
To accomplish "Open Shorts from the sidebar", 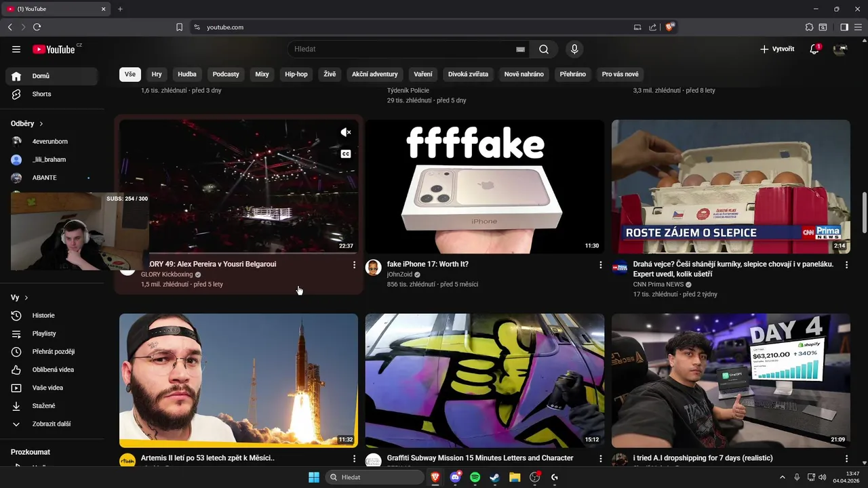I will (x=52, y=94).
